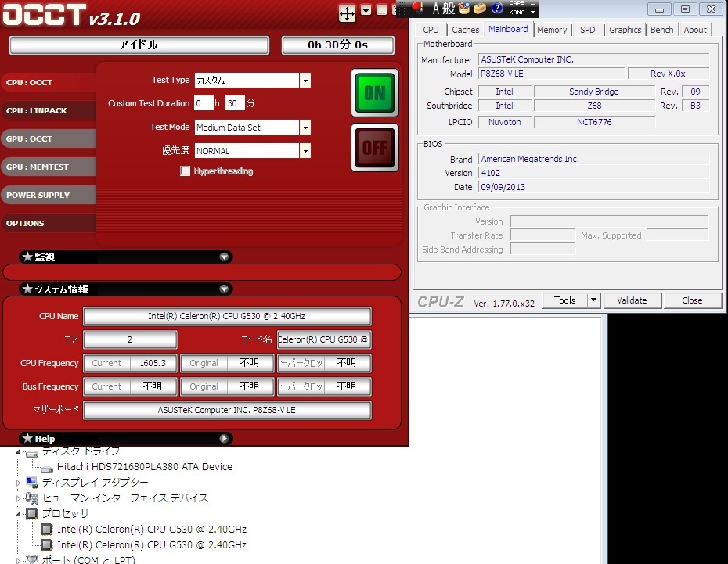Switch to the CPU tab in CPU-Z
This screenshot has height=564, width=728.
pos(431,30)
